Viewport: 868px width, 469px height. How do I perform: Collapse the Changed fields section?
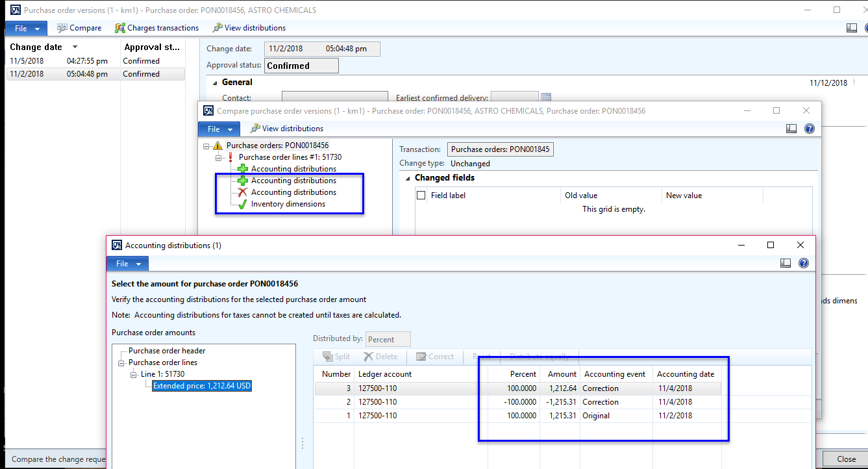coord(408,178)
